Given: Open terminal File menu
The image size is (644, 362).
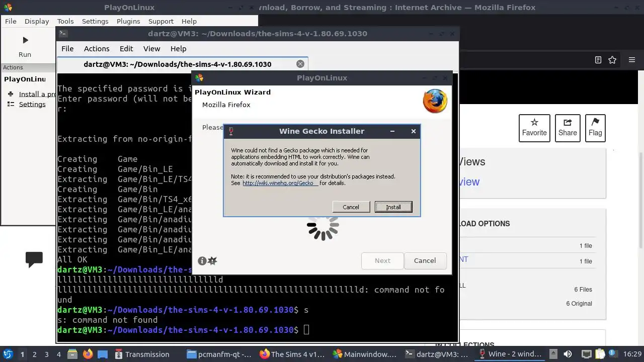Looking at the screenshot, I should tap(67, 49).
